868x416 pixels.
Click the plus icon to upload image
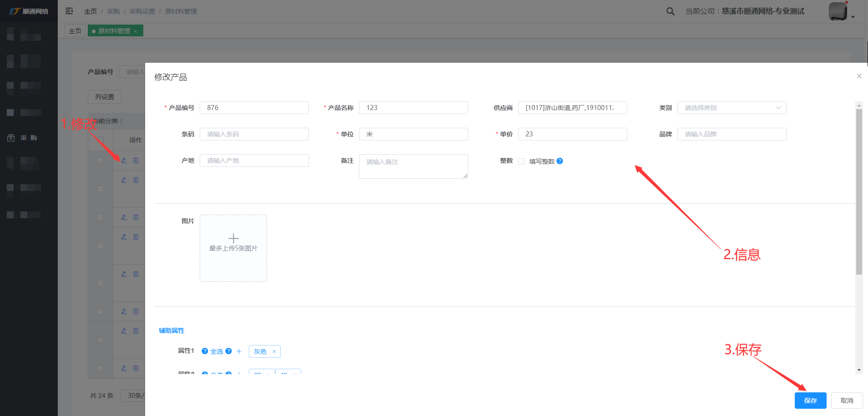[x=233, y=239]
